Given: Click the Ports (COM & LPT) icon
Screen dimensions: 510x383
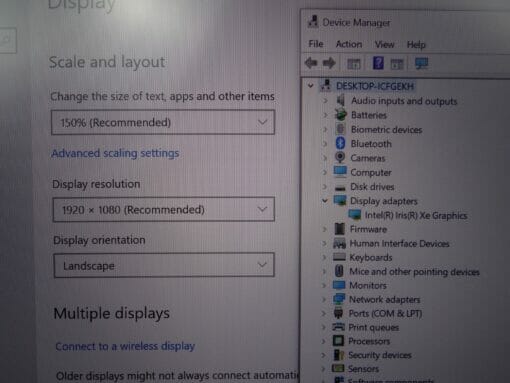Looking at the screenshot, I should pyautogui.click(x=338, y=313).
